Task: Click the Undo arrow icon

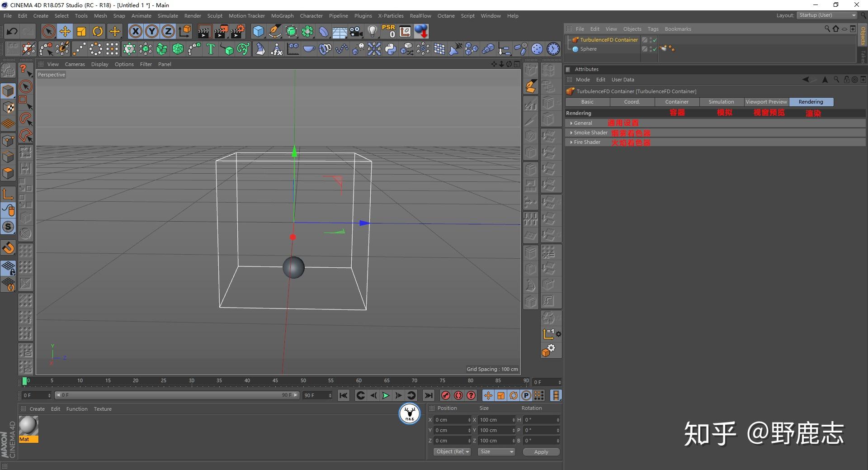Action: point(12,31)
